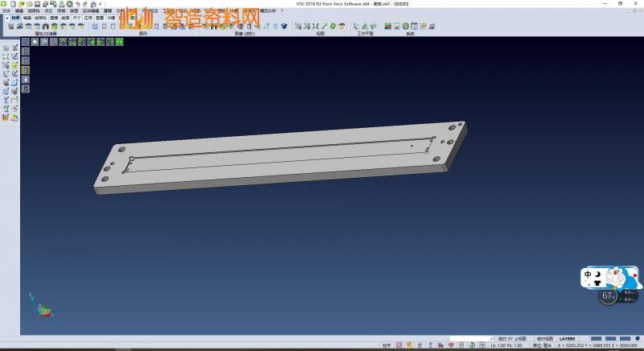This screenshot has width=644, height=351.
Task: Open the 文件 menu
Action: (x=6, y=10)
